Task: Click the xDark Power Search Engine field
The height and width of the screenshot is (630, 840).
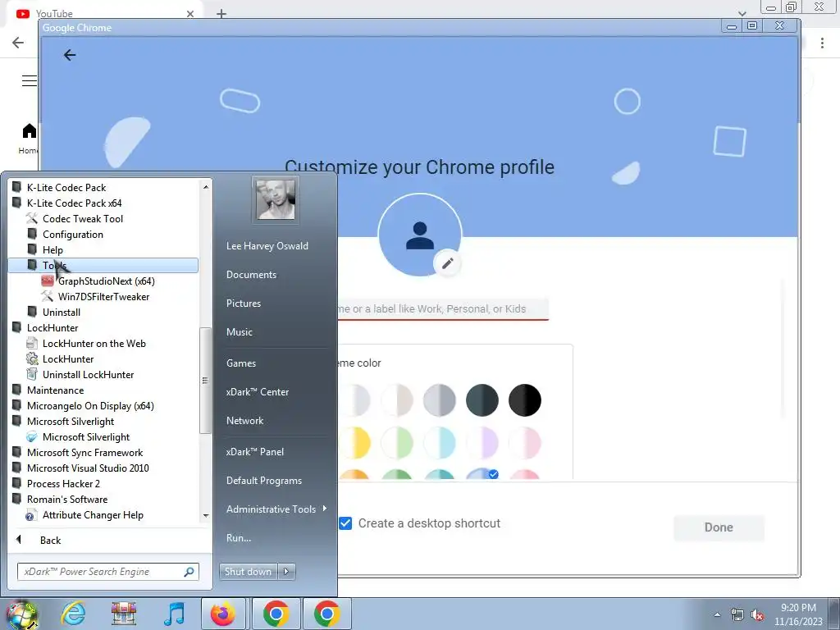Action: 108,572
